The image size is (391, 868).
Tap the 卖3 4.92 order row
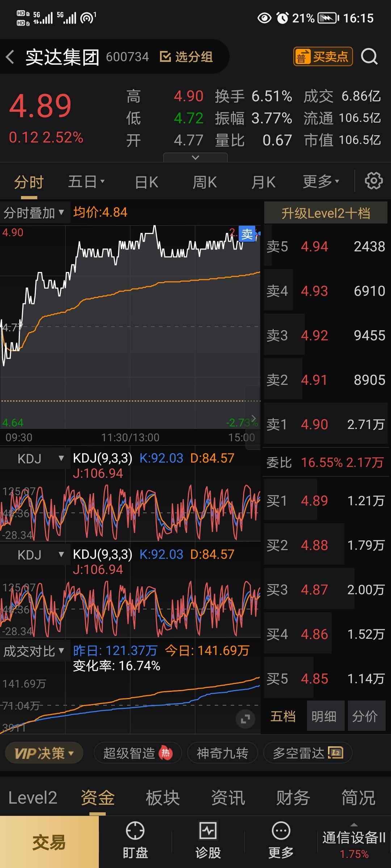(x=326, y=335)
